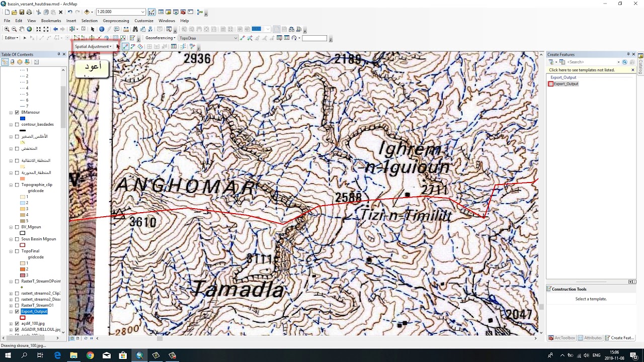644x362 pixels.
Task: Switch to the ArcToolbox tab
Action: pos(561,338)
